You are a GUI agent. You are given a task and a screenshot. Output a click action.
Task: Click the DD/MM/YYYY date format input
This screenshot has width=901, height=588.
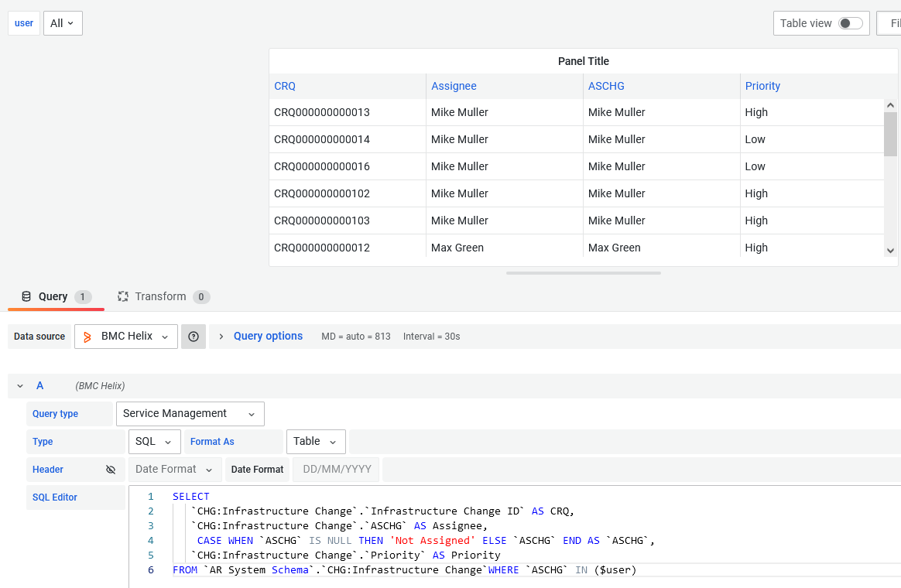click(x=337, y=470)
